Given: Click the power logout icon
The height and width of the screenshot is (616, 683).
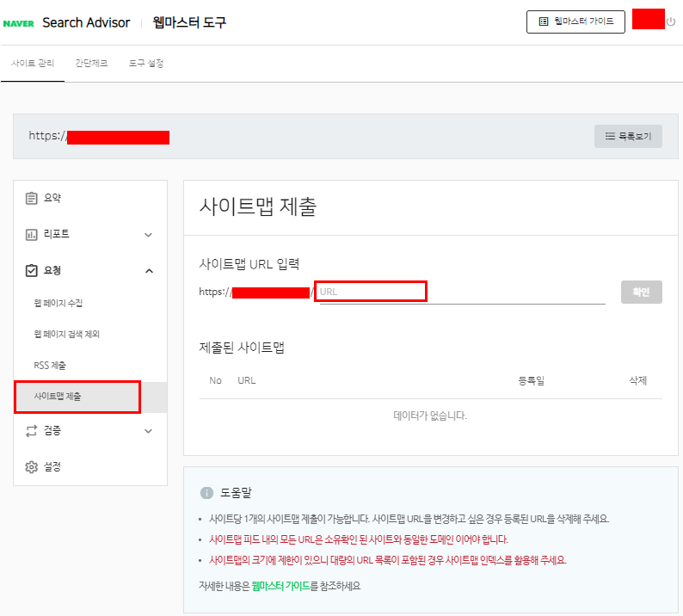Looking at the screenshot, I should pos(671,22).
